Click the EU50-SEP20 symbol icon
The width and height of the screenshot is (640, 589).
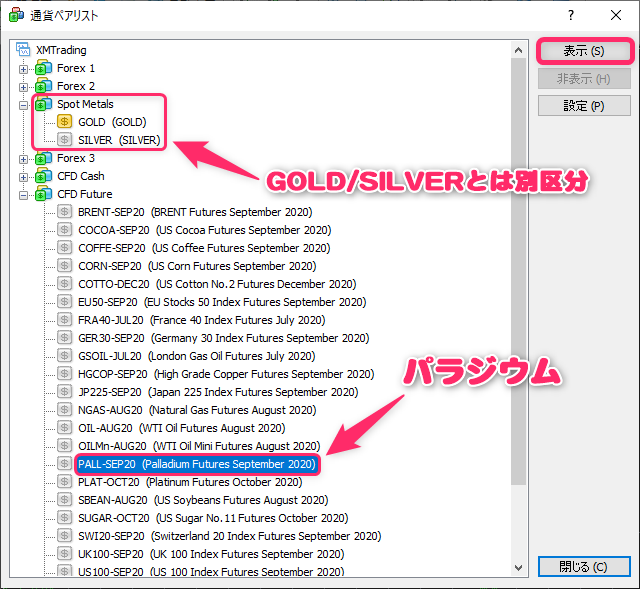(64, 301)
